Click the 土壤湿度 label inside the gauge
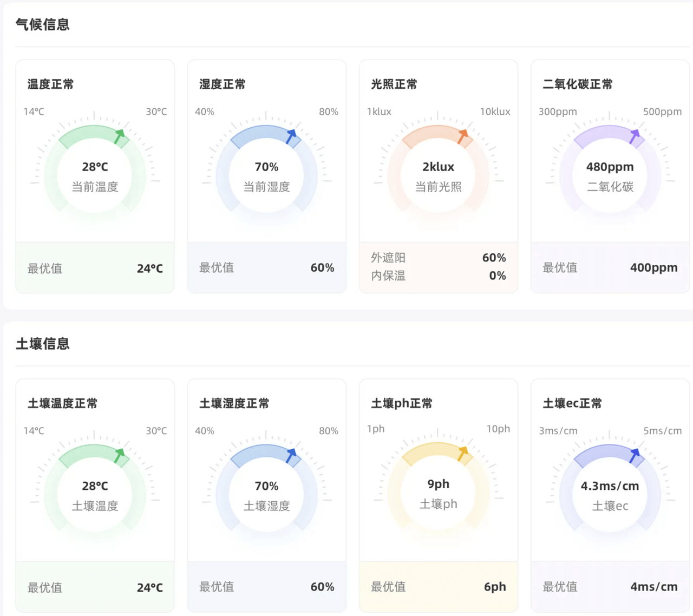 [266, 506]
